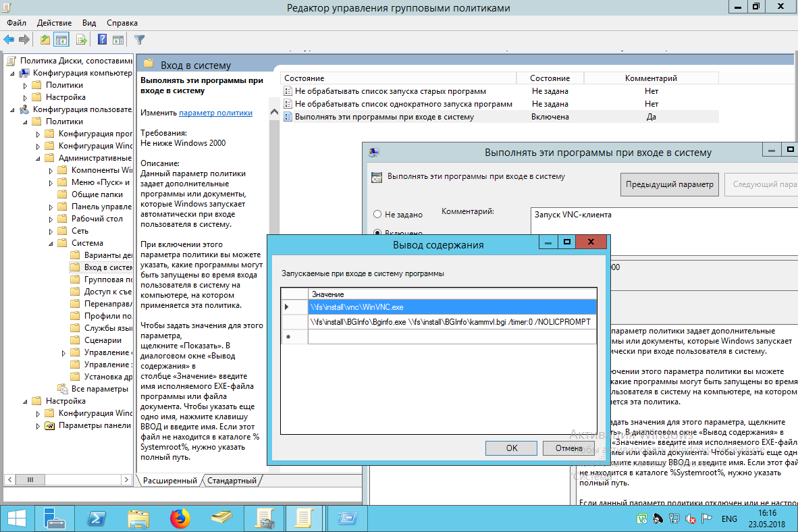Click the 'Следующий параметр' button
This screenshot has height=532, width=798.
[x=762, y=184]
